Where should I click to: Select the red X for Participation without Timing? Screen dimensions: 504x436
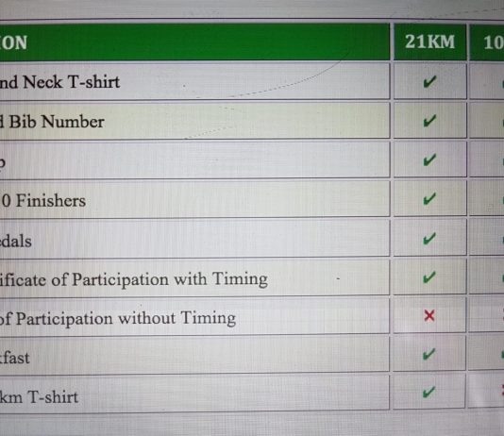click(x=429, y=316)
